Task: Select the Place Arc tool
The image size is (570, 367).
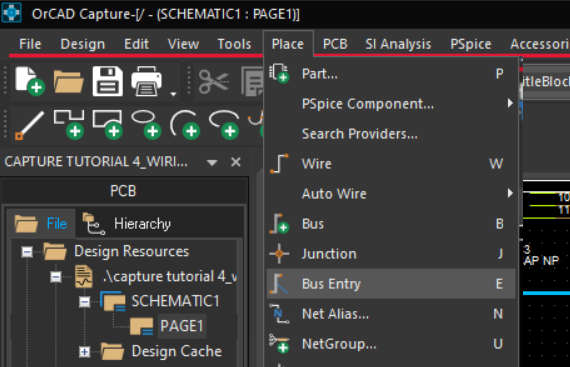Action: tap(185, 125)
